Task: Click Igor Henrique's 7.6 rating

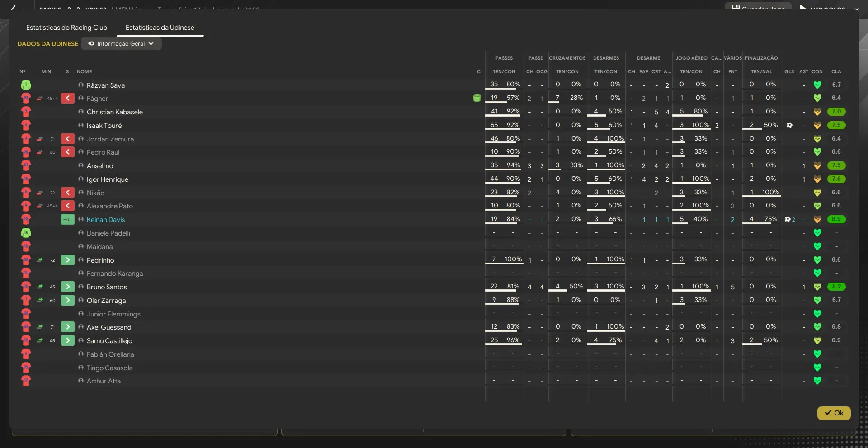Action: point(836,179)
